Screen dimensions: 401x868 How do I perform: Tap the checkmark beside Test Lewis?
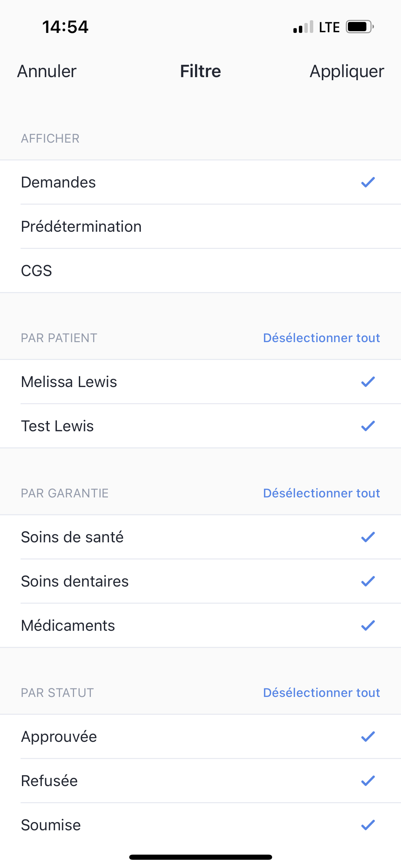click(368, 426)
